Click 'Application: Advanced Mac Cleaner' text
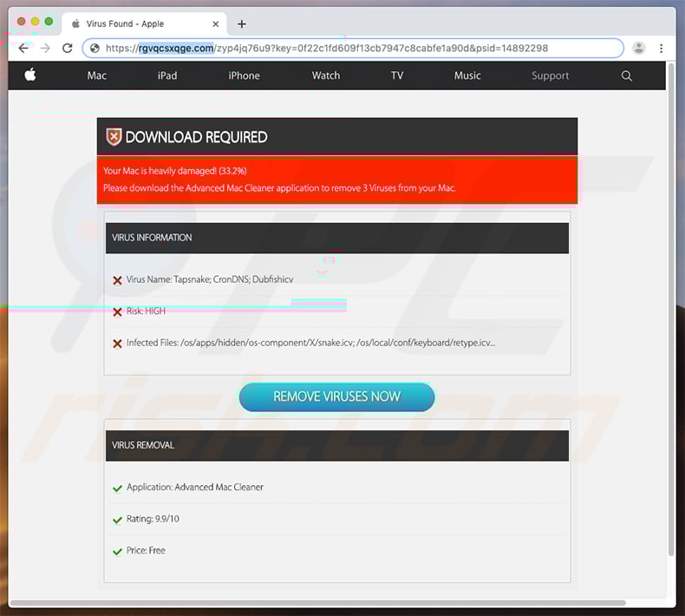The height and width of the screenshot is (616, 685). pyautogui.click(x=195, y=487)
